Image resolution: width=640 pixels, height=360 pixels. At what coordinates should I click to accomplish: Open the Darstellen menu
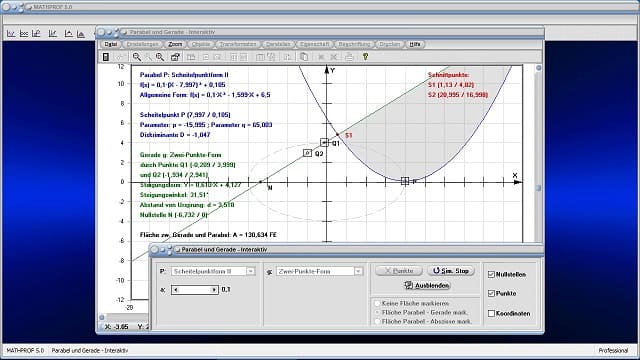tap(278, 44)
